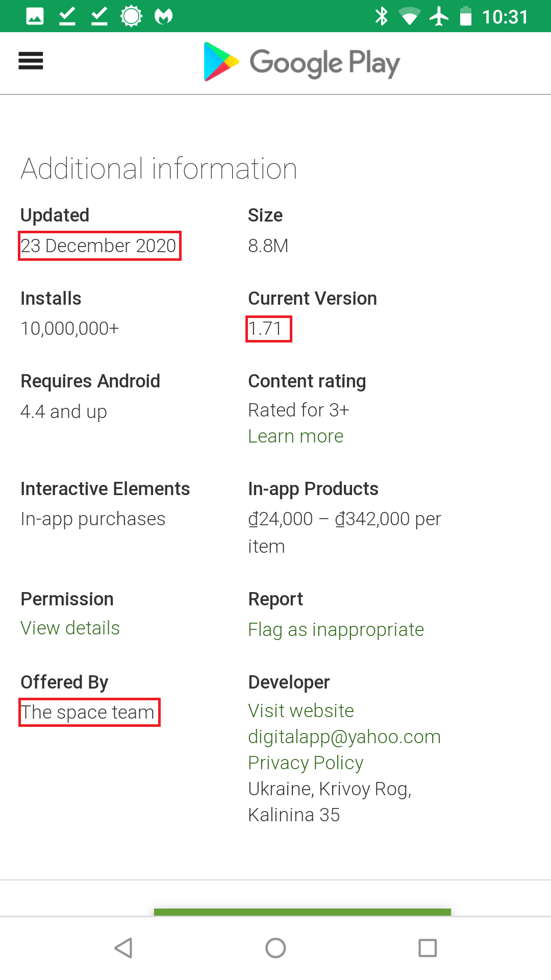
Task: Open Learn more about content rating
Action: coord(295,436)
